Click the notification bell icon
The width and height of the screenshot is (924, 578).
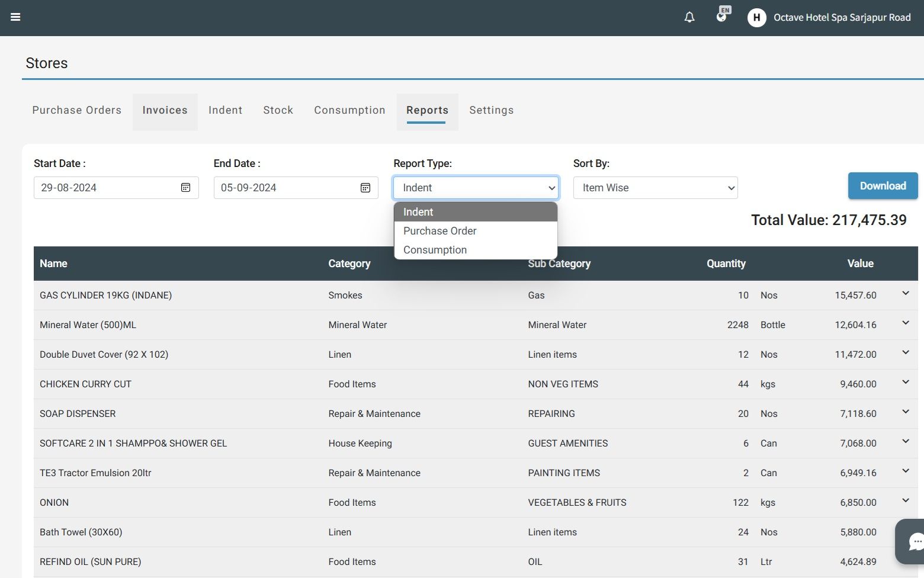689,17
